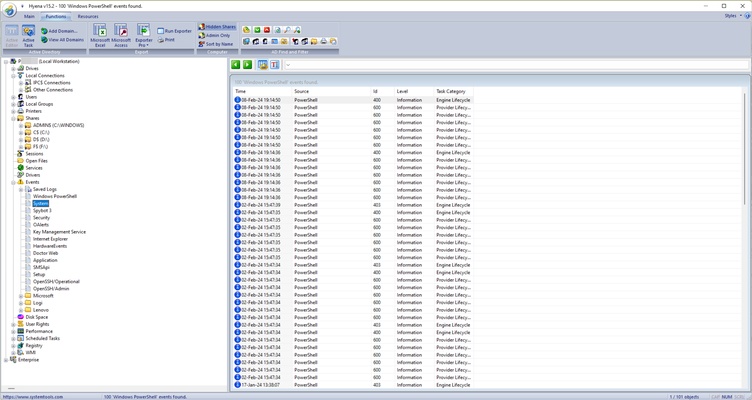Image resolution: width=752 pixels, height=400 pixels.
Task: Select the OpenSSH/Admin log
Action: 51,289
